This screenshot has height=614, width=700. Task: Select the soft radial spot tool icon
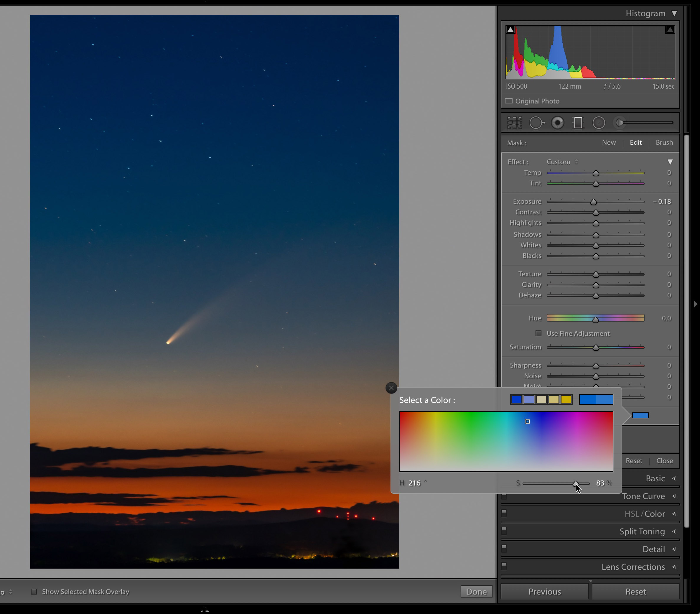[x=599, y=123]
